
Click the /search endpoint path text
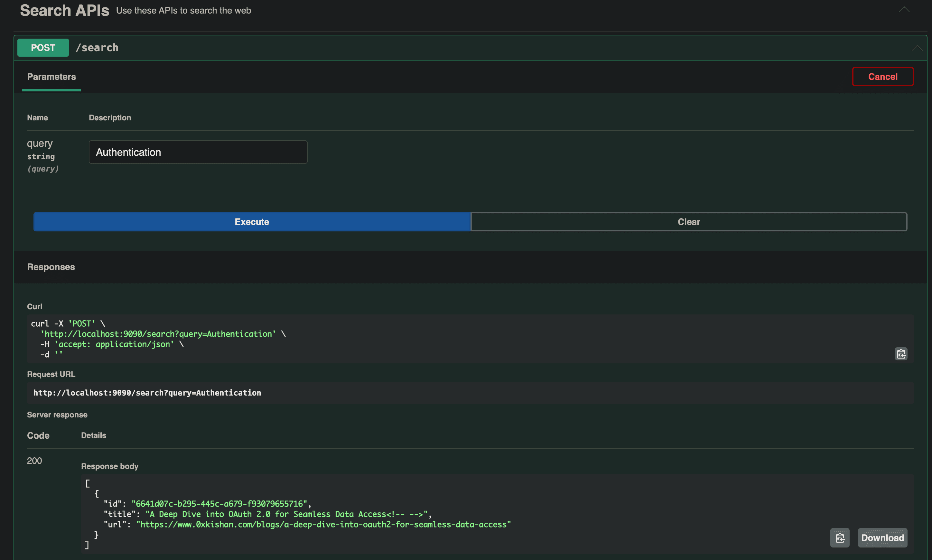pos(97,48)
